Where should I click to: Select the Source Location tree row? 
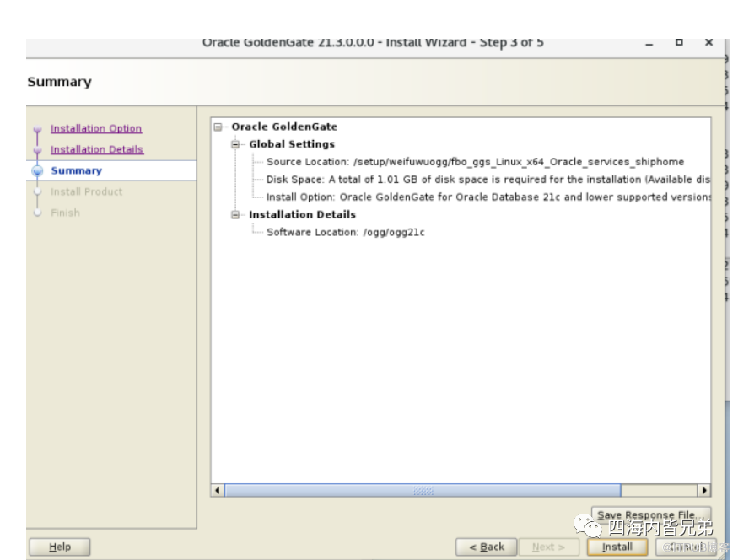click(x=476, y=162)
